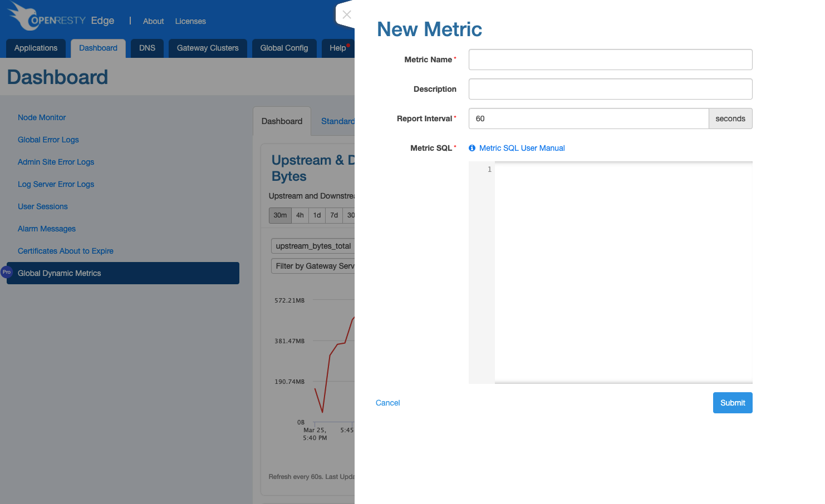825x504 pixels.
Task: Click the 381.47MB y-axis label
Action: click(x=289, y=341)
